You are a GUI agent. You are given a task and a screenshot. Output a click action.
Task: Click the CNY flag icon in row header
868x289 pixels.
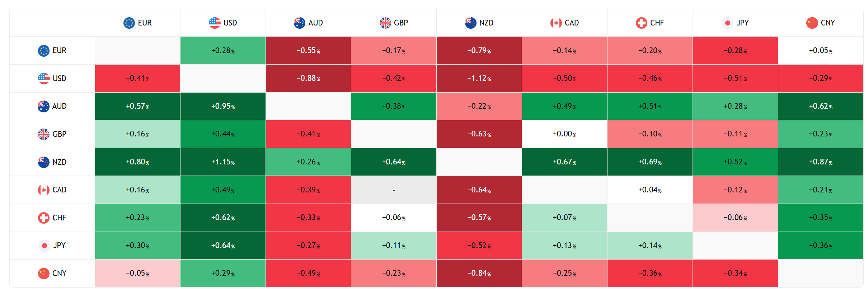coord(43,273)
